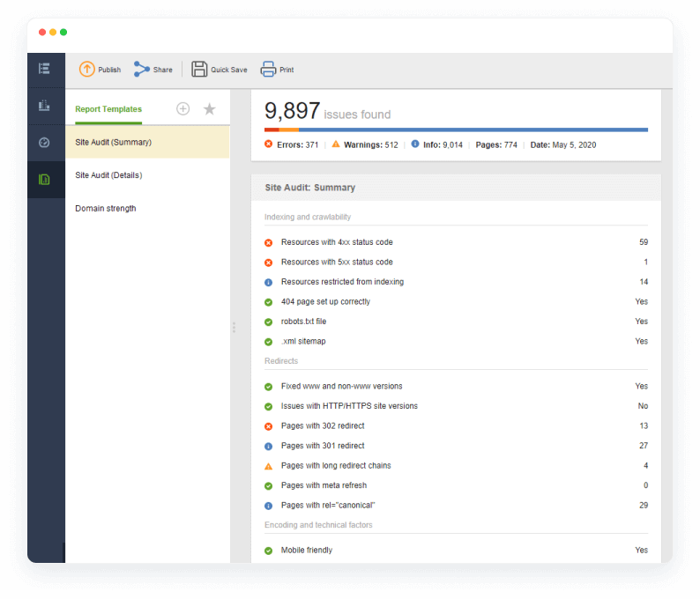Switch to the Report Templates tab
Image resolution: width=700 pixels, height=599 pixels.
pos(108,109)
